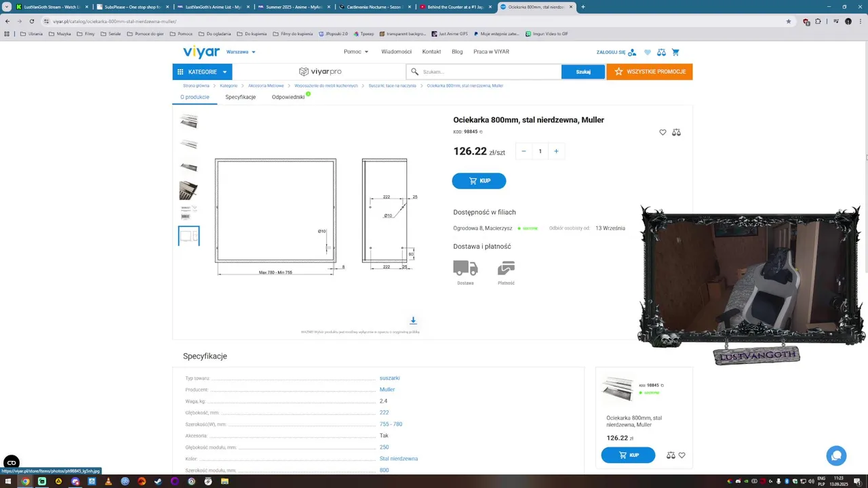This screenshot has height=488, width=868.
Task: Open favorites heart icon in header
Action: coord(648,52)
